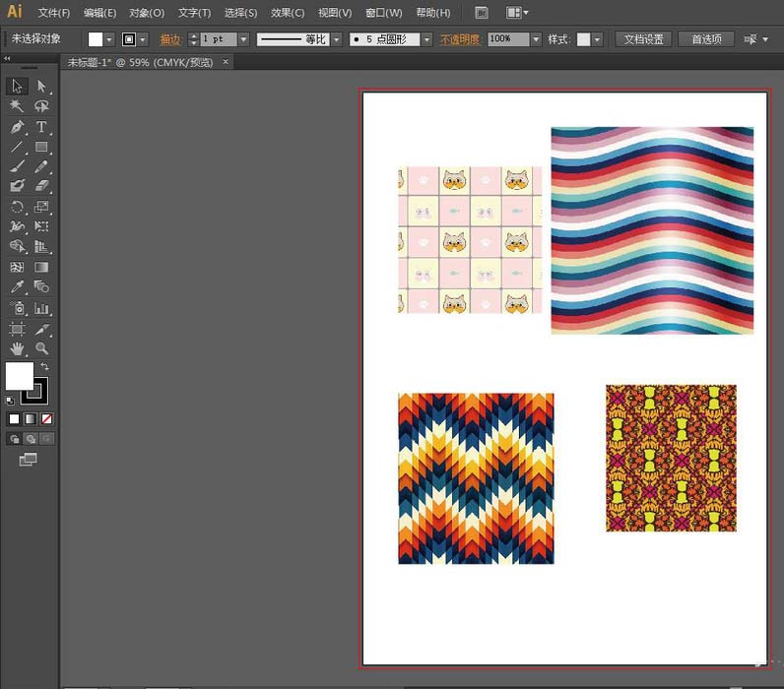Activate the Zoom tool

(x=41, y=348)
